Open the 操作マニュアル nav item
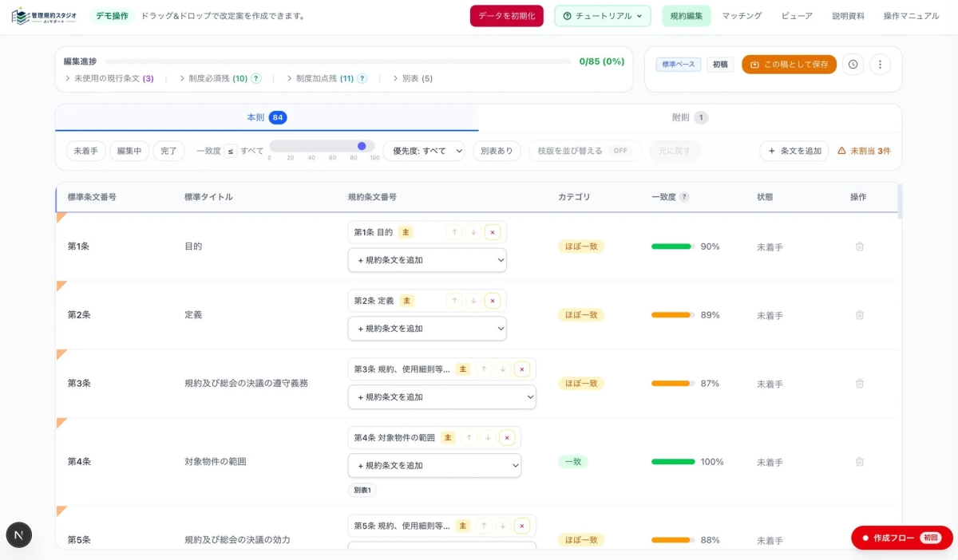 [911, 16]
